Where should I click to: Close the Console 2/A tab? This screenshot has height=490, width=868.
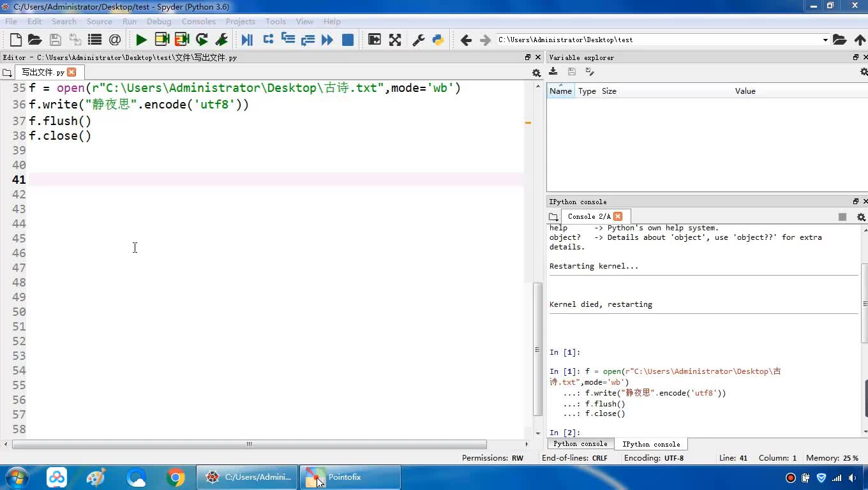point(618,216)
